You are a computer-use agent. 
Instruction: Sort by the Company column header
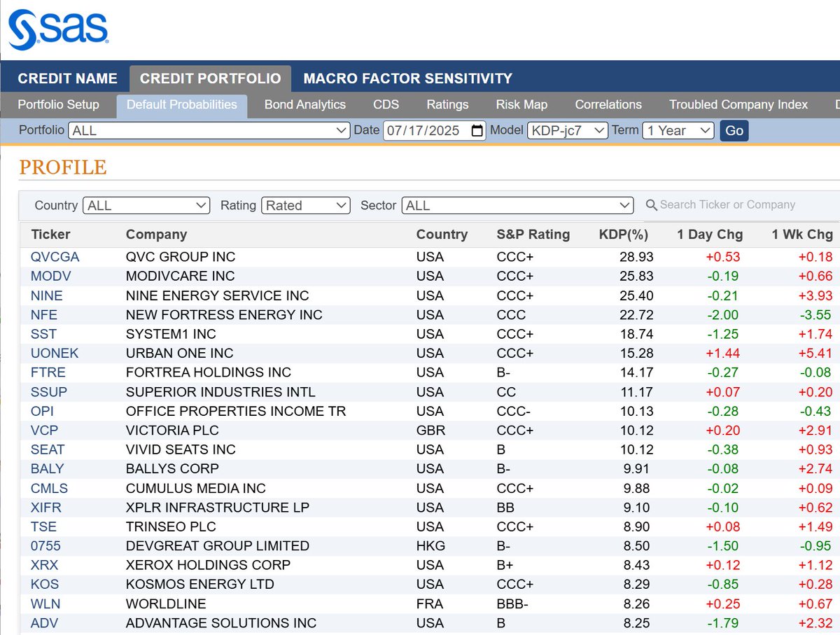coord(156,235)
